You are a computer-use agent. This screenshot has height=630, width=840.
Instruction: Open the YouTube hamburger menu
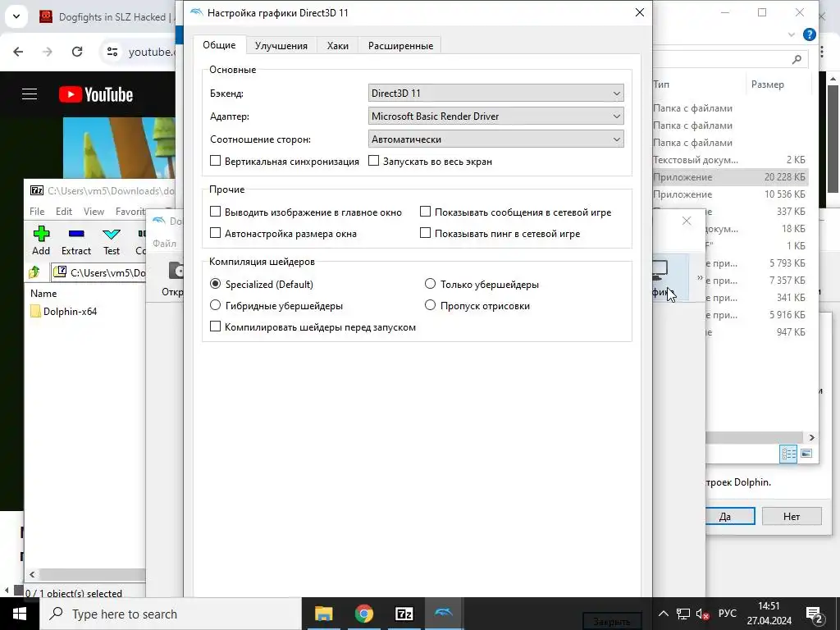(x=30, y=94)
